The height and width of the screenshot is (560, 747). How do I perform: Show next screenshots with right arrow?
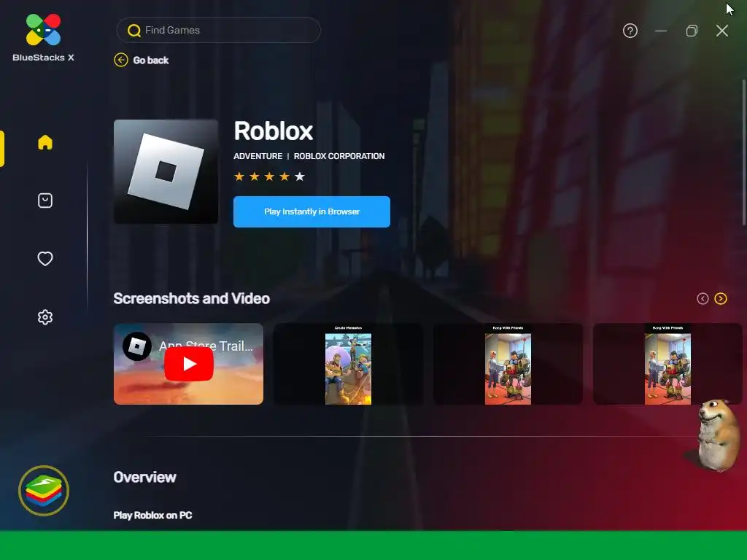721,298
